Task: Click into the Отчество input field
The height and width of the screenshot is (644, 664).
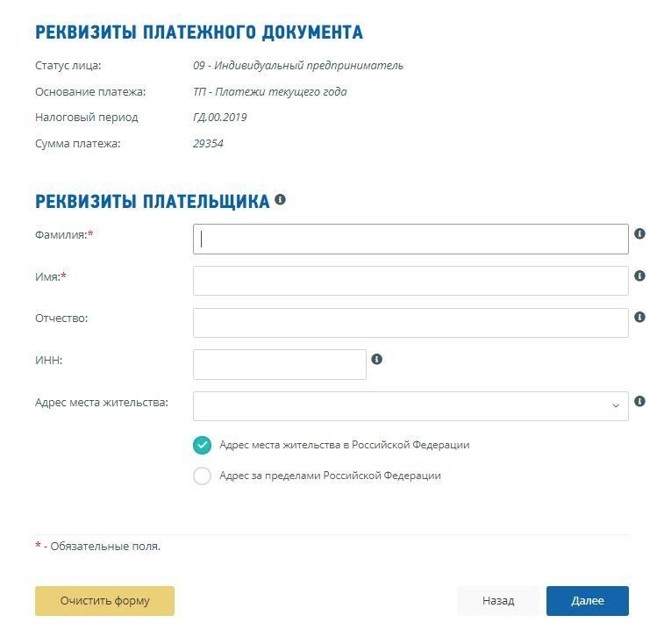Action: pos(411,323)
